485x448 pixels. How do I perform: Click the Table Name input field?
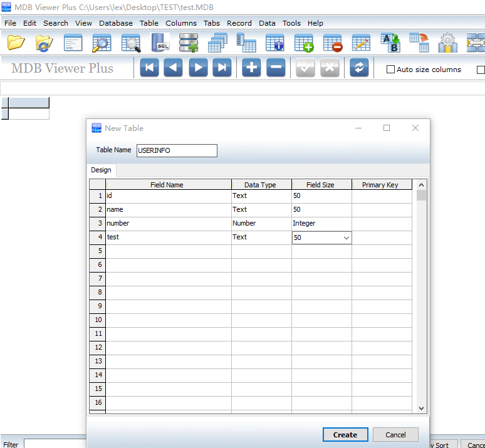pos(177,150)
